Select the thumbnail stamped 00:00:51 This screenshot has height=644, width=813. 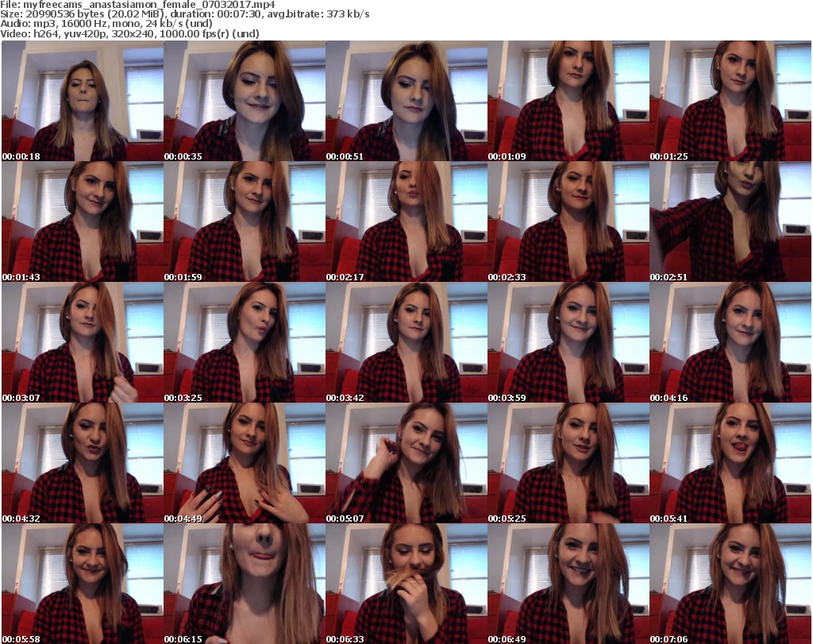coord(406,101)
